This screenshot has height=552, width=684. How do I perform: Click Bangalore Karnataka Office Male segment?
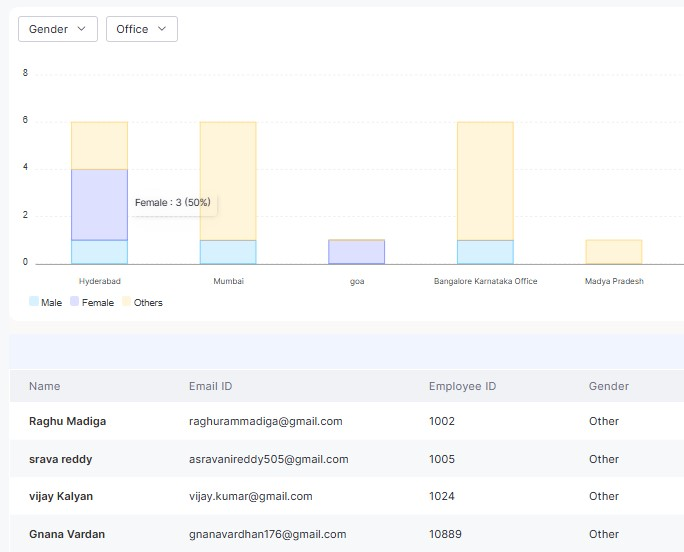coord(486,252)
